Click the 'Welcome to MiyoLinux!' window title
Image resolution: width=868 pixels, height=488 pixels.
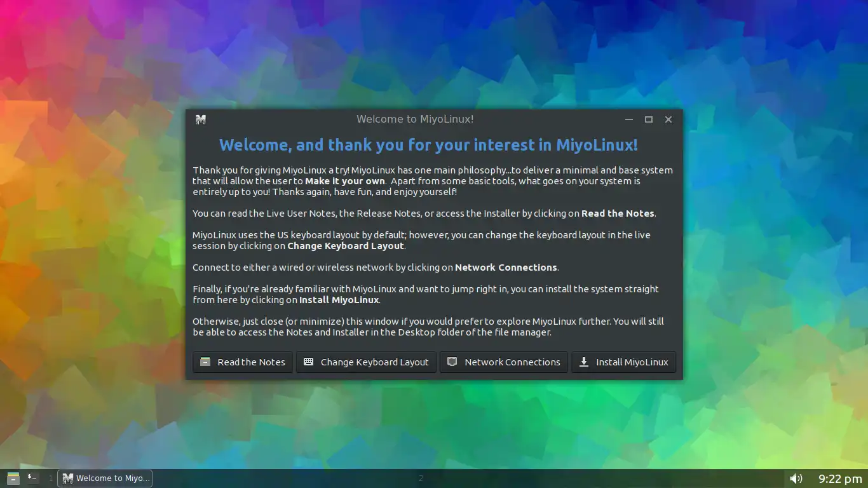click(x=415, y=119)
